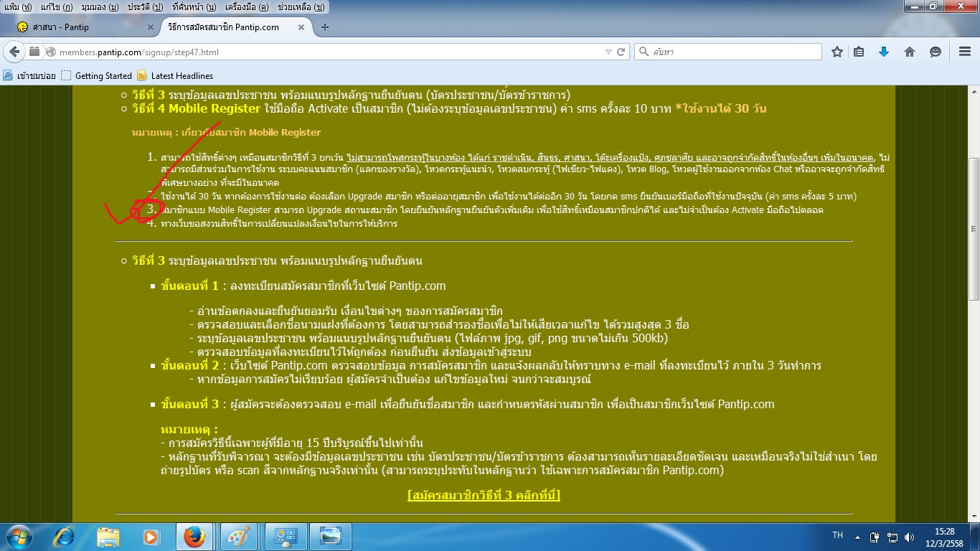Click the search magnifier icon in search box
The width and height of the screenshot is (980, 551).
[643, 52]
